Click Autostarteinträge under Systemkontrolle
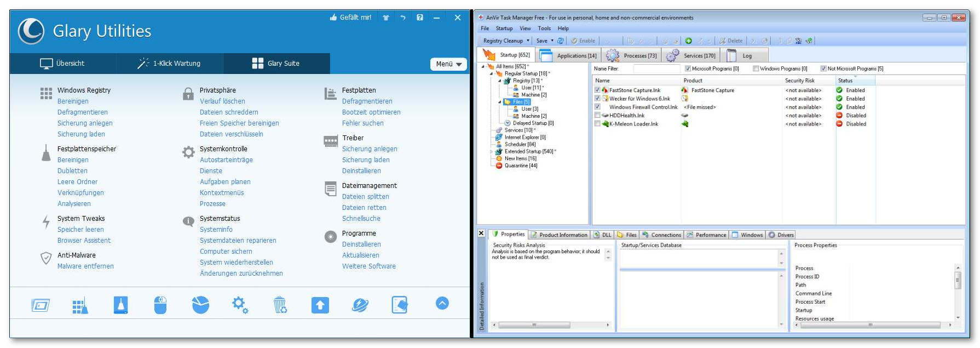 (x=226, y=160)
